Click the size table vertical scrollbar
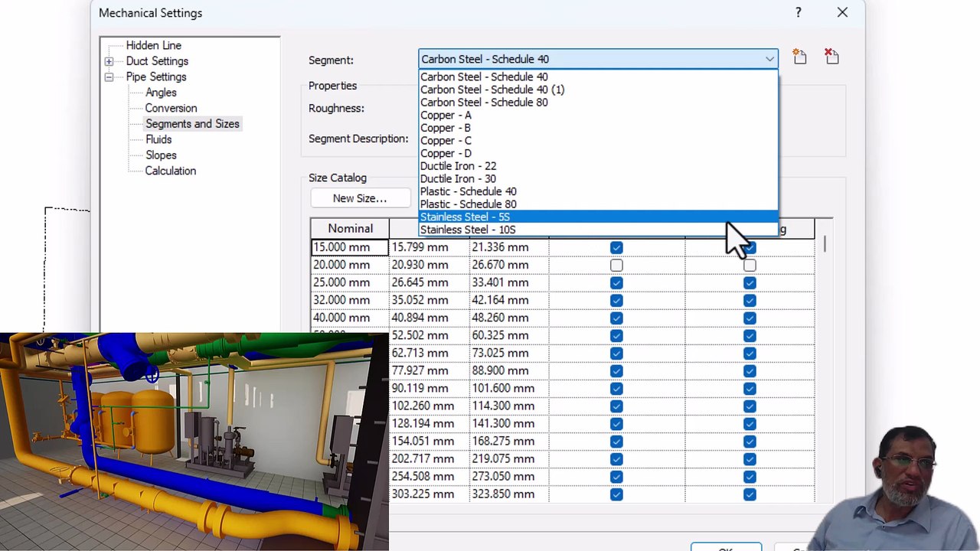 pos(825,367)
